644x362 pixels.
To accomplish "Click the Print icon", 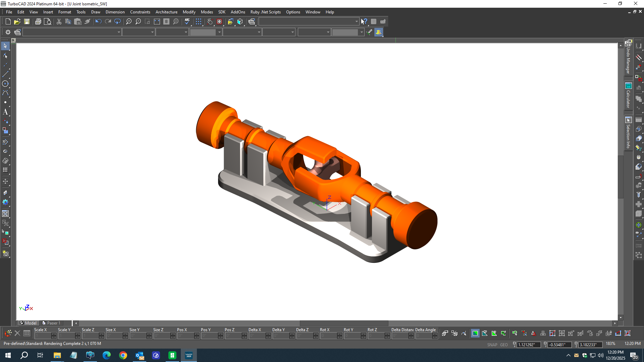I will 38,21.
